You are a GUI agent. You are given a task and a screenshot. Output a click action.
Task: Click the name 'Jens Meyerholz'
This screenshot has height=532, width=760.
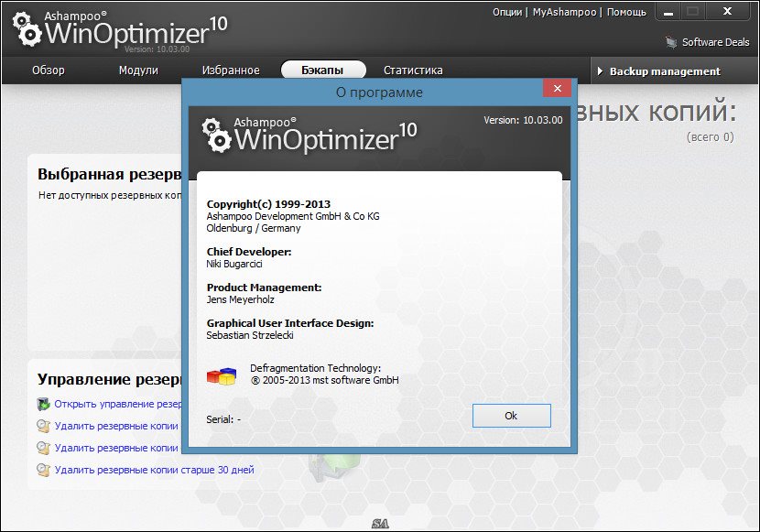coord(241,299)
